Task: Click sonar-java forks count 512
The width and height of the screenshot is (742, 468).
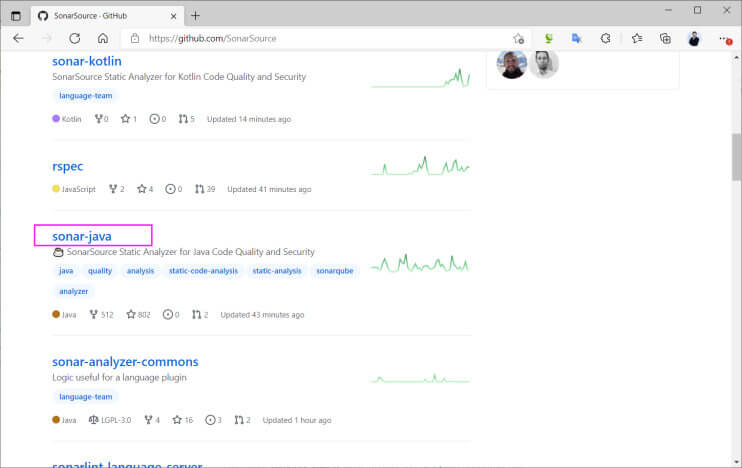Action: click(x=101, y=314)
